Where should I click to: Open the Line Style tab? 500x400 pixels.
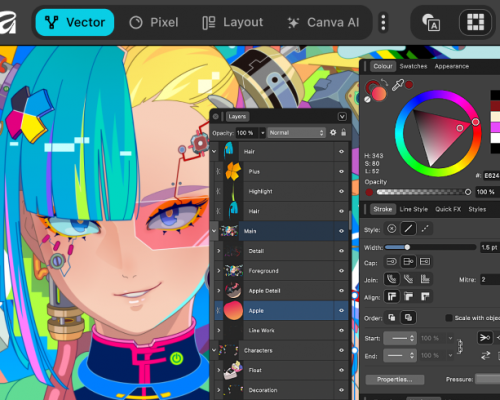[x=413, y=209]
